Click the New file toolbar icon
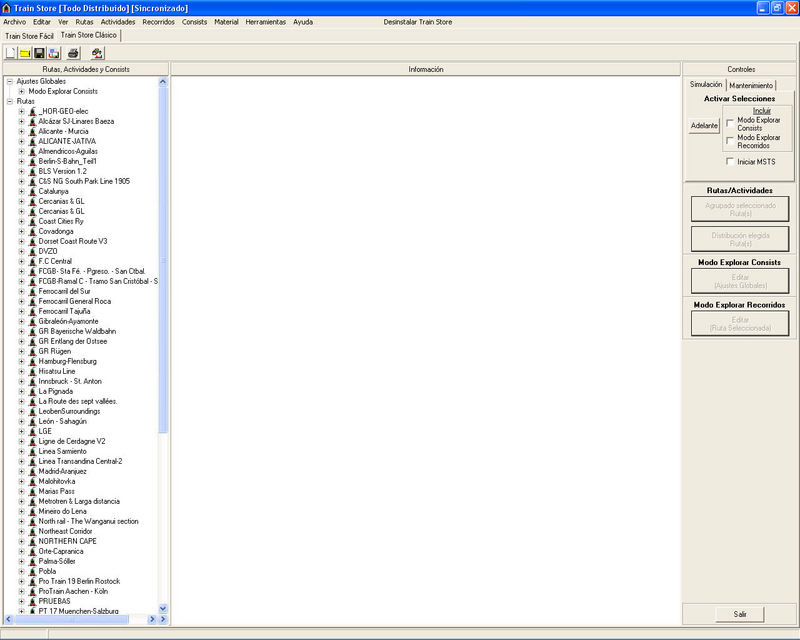Image resolution: width=800 pixels, height=640 pixels. 11,52
